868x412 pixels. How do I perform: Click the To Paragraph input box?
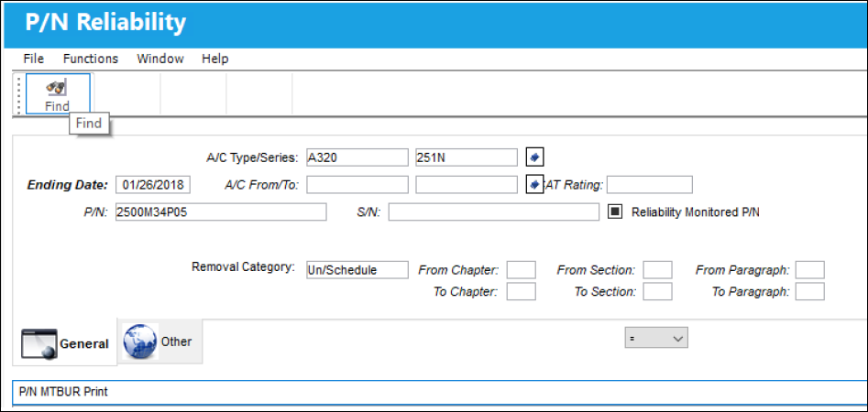(810, 291)
